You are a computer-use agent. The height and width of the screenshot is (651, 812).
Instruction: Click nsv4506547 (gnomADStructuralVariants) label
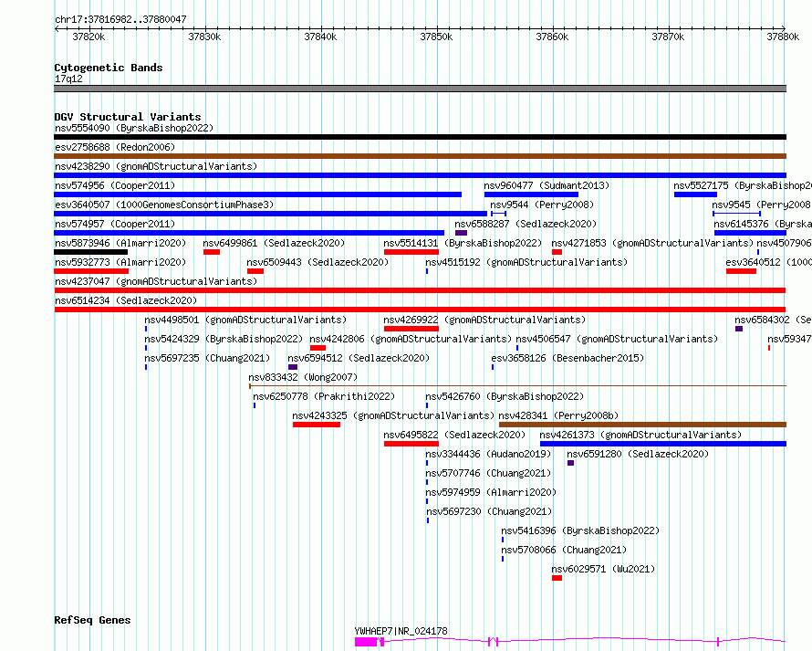click(x=618, y=339)
